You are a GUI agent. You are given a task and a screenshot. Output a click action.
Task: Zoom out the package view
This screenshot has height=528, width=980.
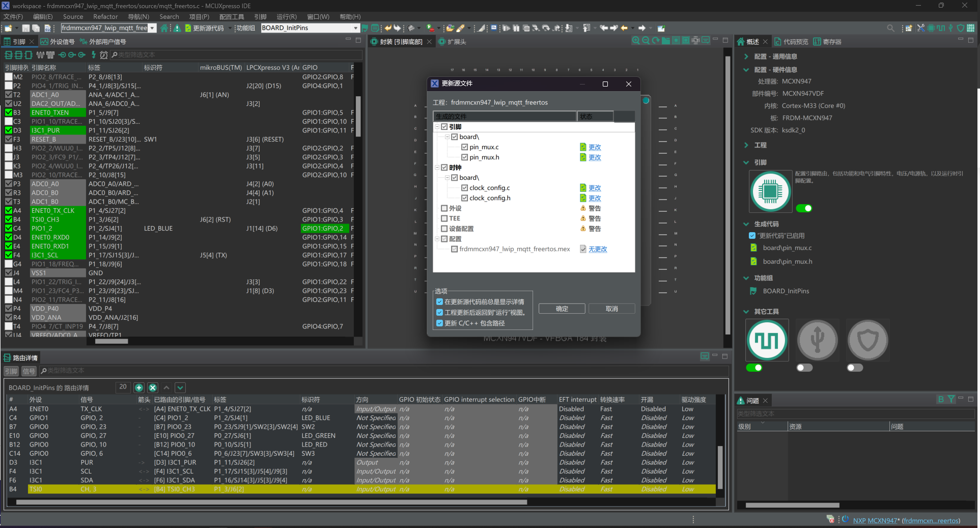(x=646, y=41)
